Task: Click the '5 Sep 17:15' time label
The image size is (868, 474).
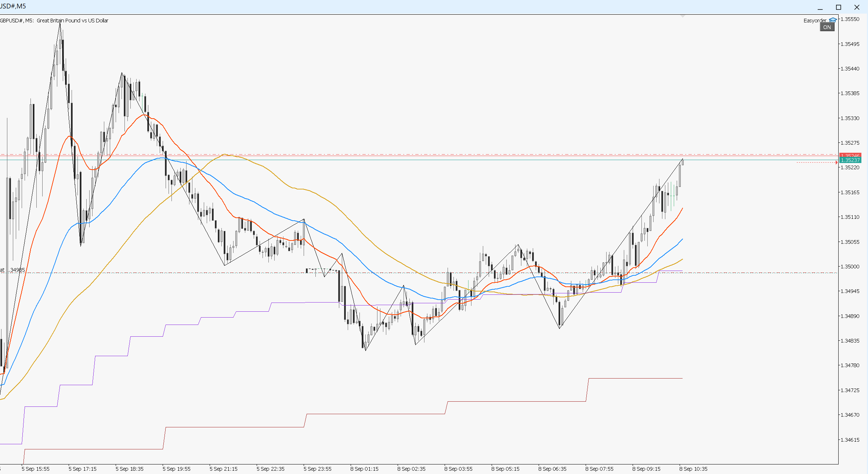Action: 83,469
